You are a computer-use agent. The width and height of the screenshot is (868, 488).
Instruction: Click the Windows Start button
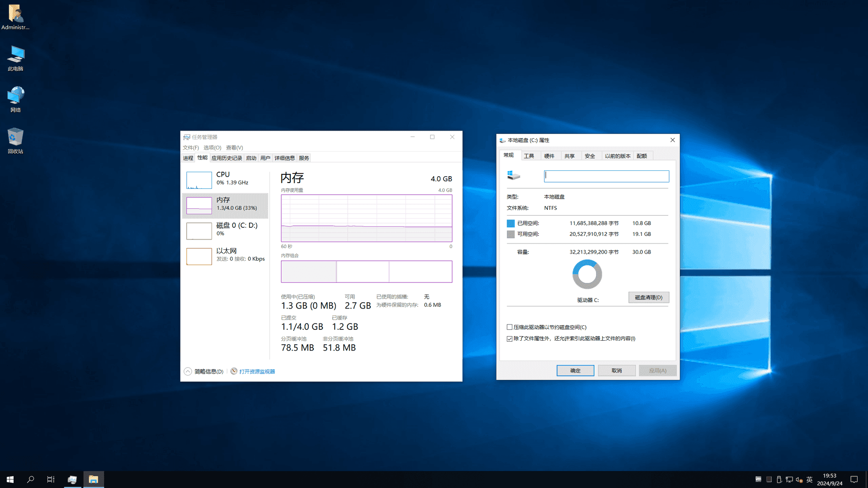coord(10,479)
